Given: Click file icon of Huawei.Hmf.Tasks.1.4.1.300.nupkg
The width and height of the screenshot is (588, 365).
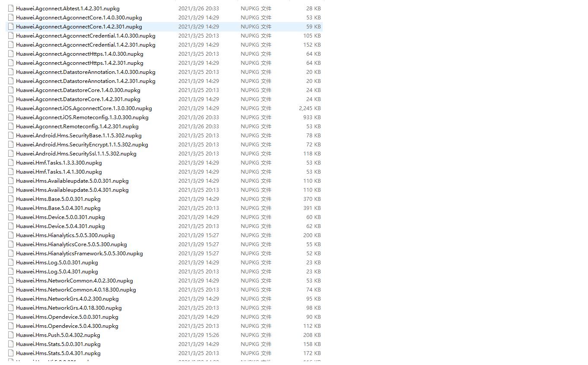Looking at the screenshot, I should 11,171.
